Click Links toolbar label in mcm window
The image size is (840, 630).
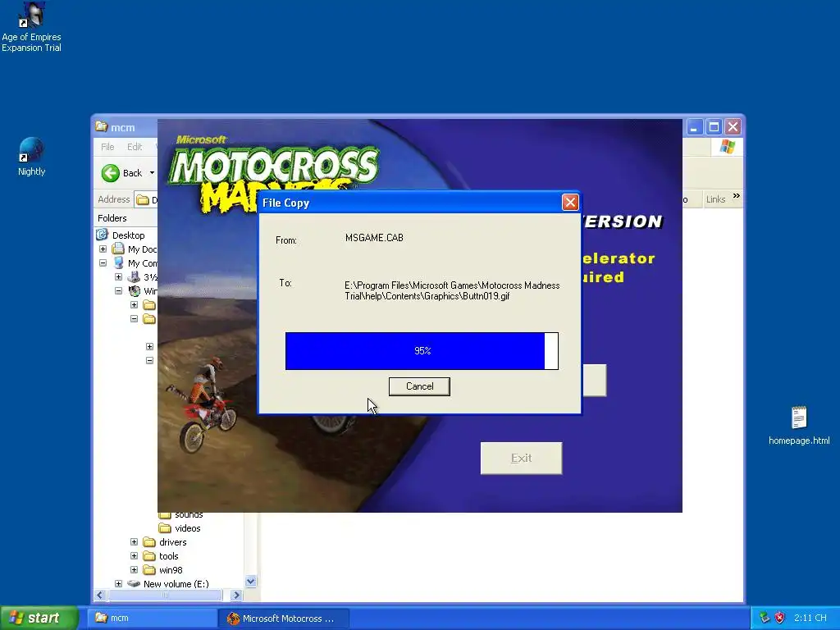tap(715, 199)
